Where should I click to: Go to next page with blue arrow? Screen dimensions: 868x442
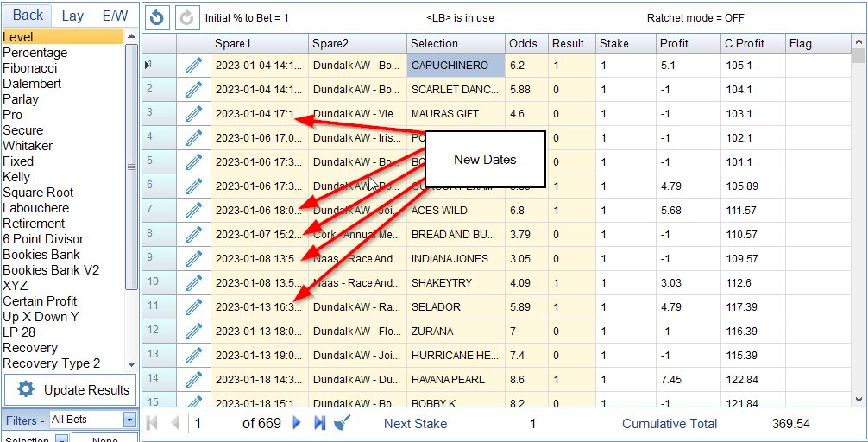tap(298, 423)
